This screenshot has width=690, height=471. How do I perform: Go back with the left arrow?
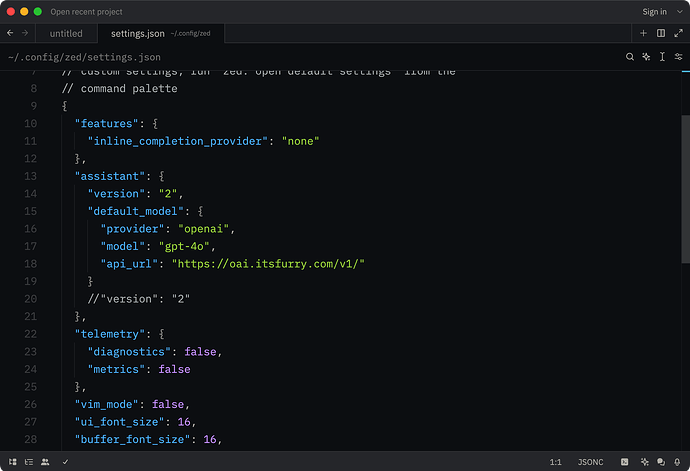[10, 33]
